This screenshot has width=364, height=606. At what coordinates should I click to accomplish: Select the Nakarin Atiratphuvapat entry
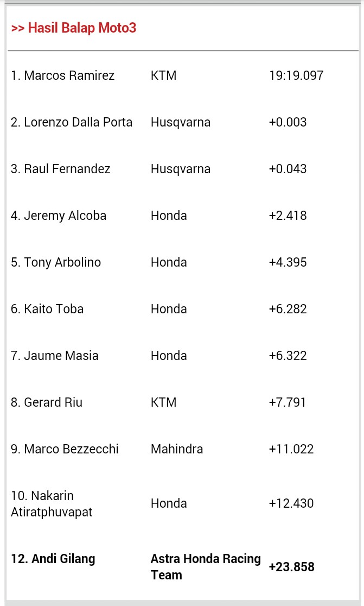[52, 504]
